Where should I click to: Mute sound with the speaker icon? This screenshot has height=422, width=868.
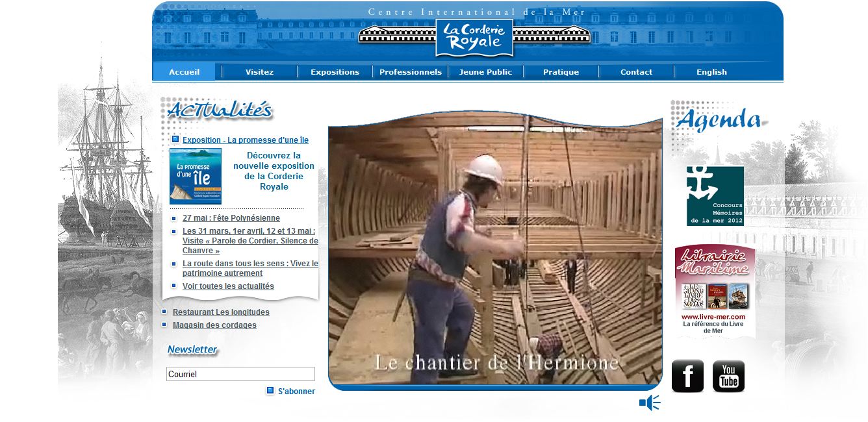point(649,403)
